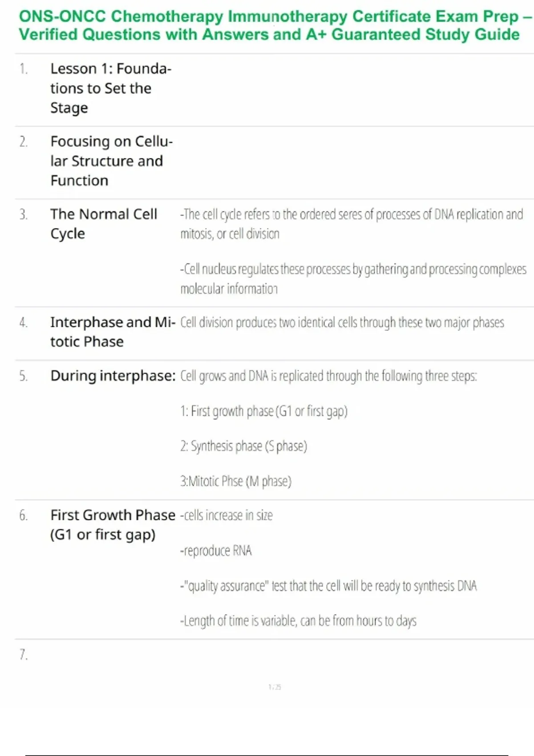Click step "1: First growth phase" answer line

point(263,411)
